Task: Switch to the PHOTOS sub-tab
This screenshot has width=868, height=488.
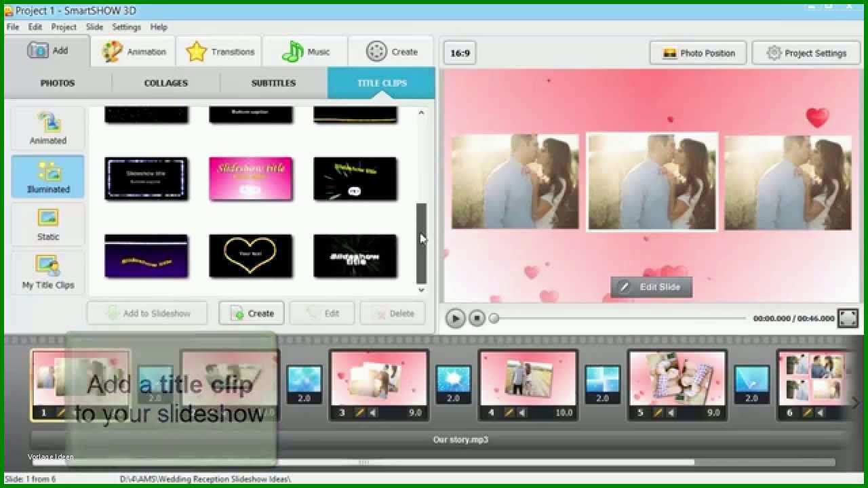Action: tap(58, 83)
